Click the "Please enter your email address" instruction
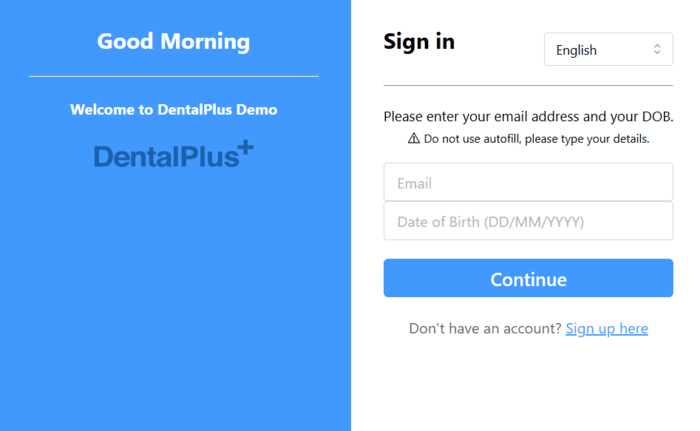Image resolution: width=700 pixels, height=431 pixels. 528,116
